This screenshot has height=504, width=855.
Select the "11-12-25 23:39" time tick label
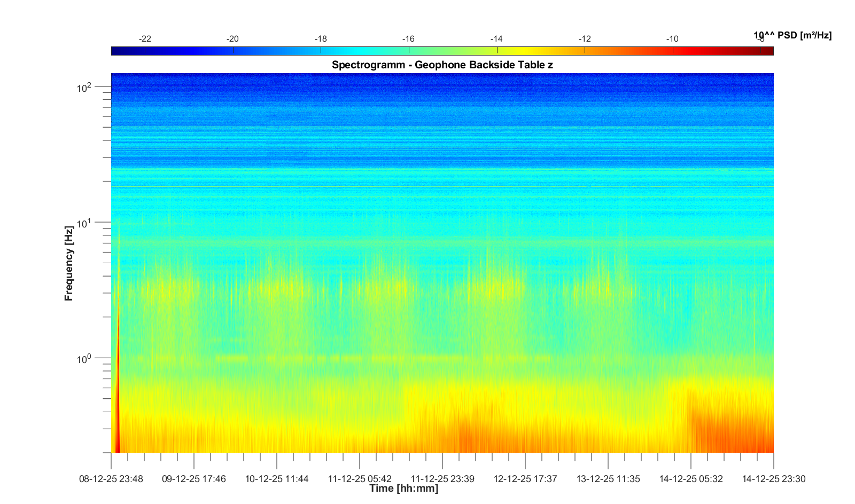442,479
